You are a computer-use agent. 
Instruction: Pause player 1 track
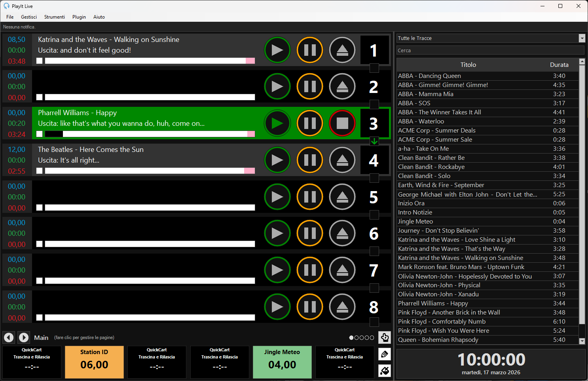[x=309, y=50]
